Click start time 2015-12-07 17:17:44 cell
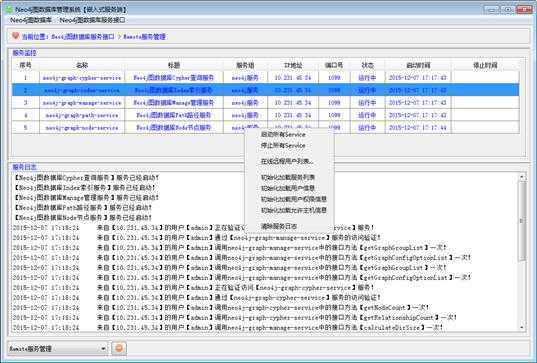The height and width of the screenshot is (363, 537). 418,128
